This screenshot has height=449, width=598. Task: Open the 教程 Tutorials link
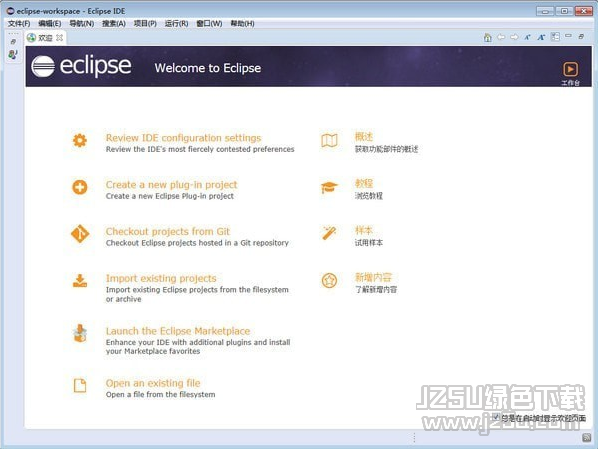364,183
